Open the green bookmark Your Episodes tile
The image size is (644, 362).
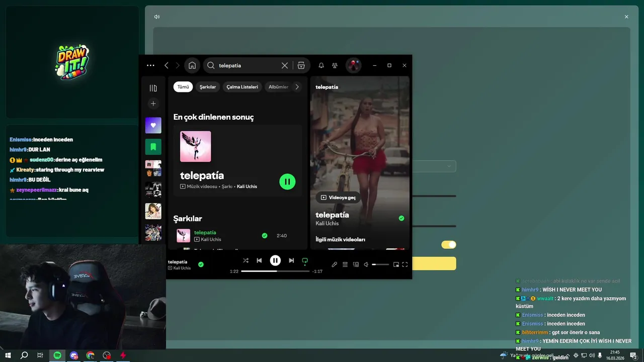click(x=153, y=147)
